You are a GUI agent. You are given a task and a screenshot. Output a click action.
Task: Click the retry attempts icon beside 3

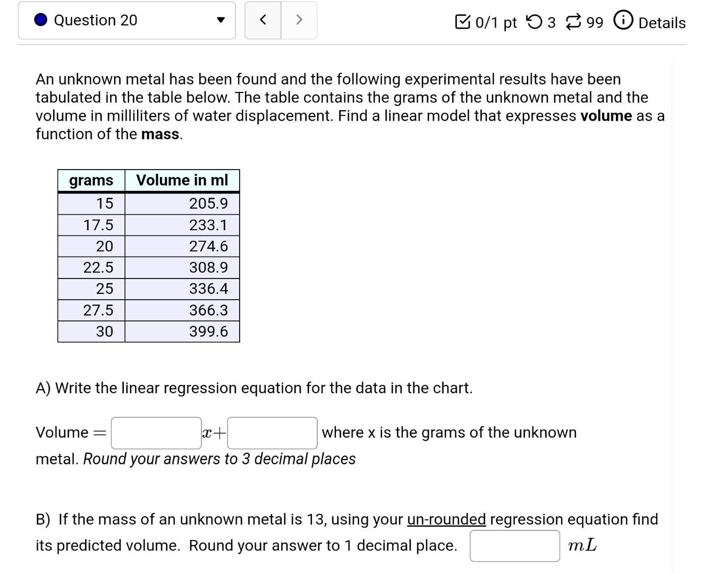coord(534,22)
